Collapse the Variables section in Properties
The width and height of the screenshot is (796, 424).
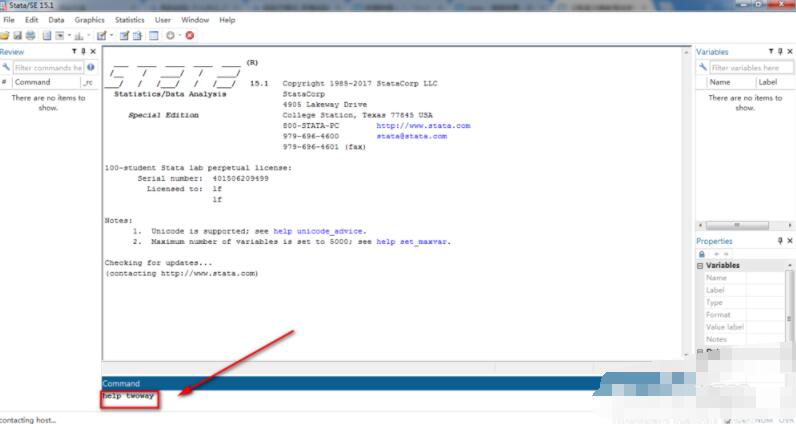700,266
